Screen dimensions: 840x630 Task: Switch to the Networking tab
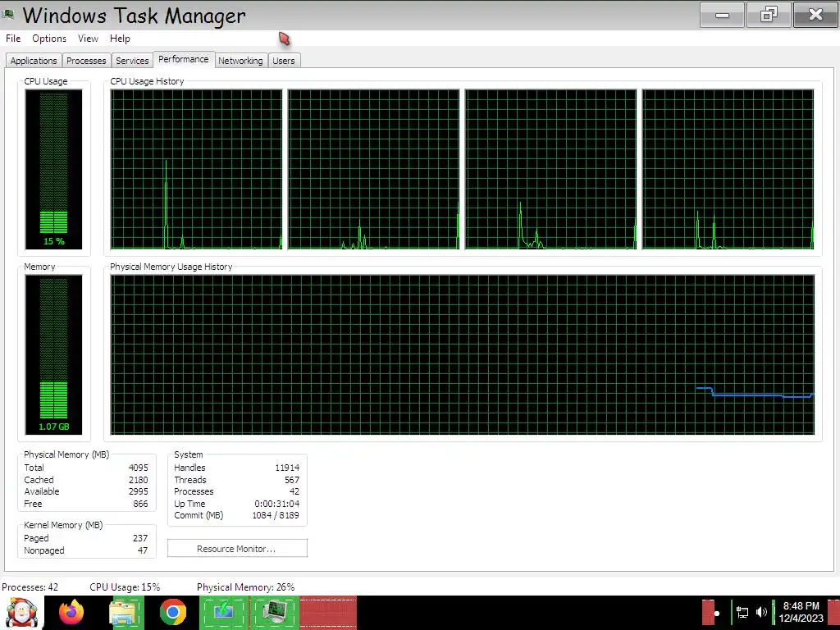pos(240,61)
